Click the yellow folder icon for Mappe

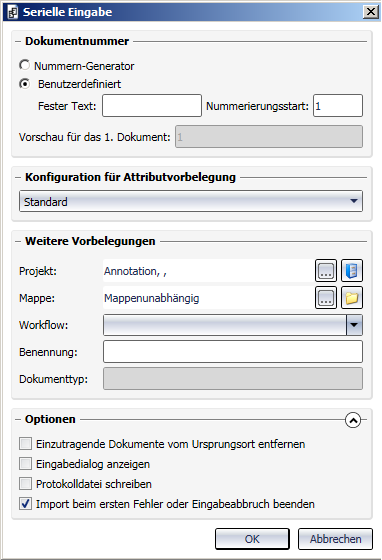[352, 298]
